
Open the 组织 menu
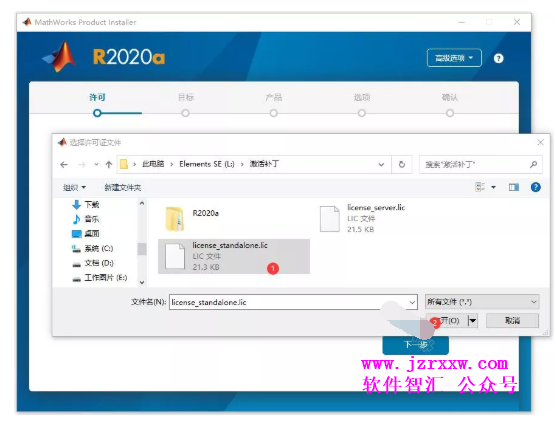click(x=74, y=187)
